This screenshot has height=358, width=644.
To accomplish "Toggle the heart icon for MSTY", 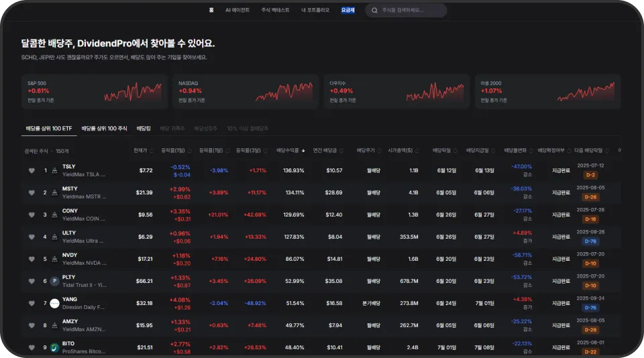I will pos(32,192).
